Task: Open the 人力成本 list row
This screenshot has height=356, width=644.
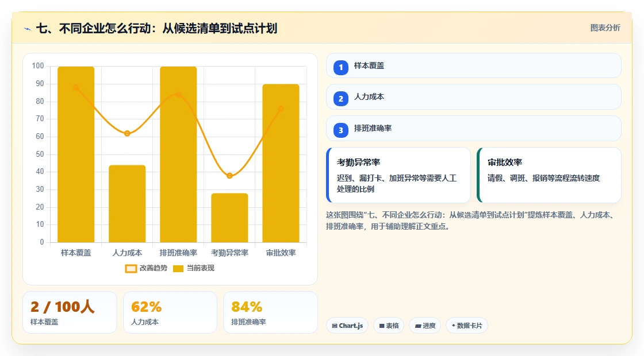Action: tap(474, 97)
